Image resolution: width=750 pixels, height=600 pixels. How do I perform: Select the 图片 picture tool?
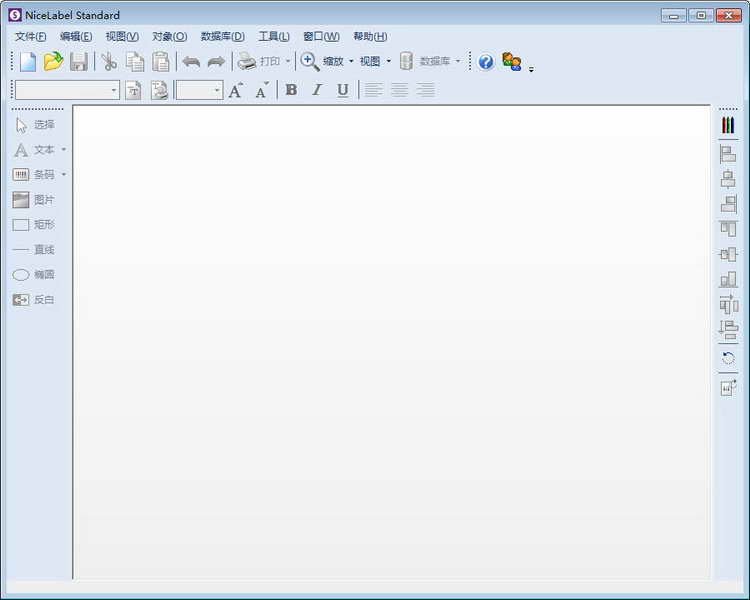34,200
